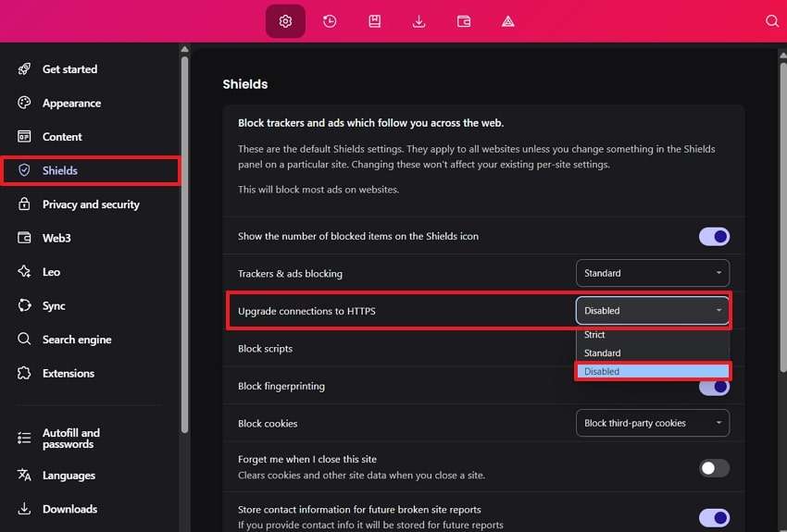Image resolution: width=787 pixels, height=532 pixels.
Task: Toggle Store contact information for reports
Action: click(x=714, y=517)
